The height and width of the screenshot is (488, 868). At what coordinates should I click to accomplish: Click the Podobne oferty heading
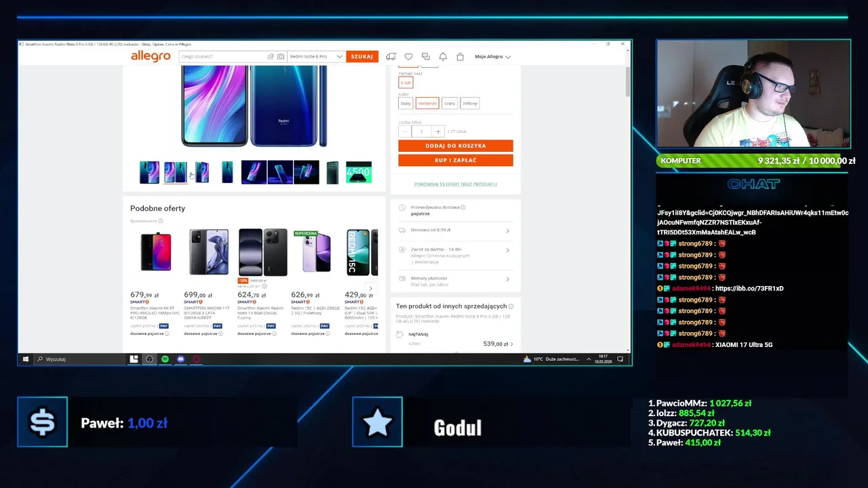click(x=157, y=209)
